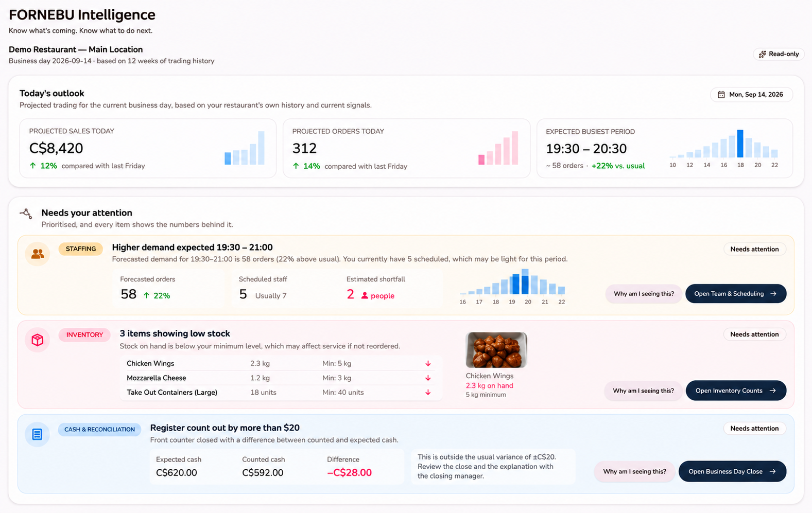Click the 19:30 – 20:30 busiest period

(586, 149)
